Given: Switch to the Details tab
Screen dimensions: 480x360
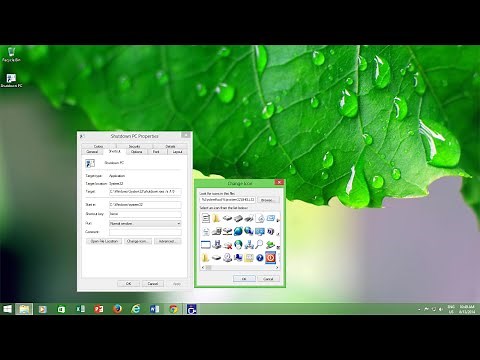Looking at the screenshot, I should point(170,146).
